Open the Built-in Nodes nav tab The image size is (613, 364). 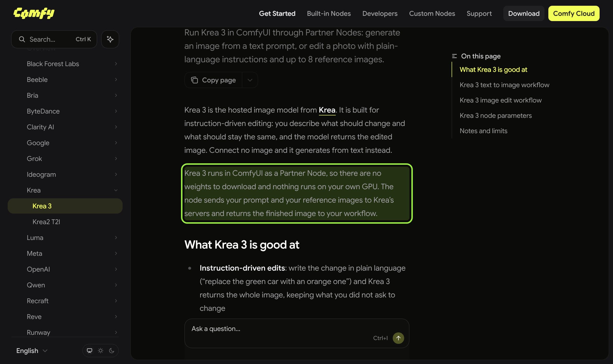tap(329, 13)
